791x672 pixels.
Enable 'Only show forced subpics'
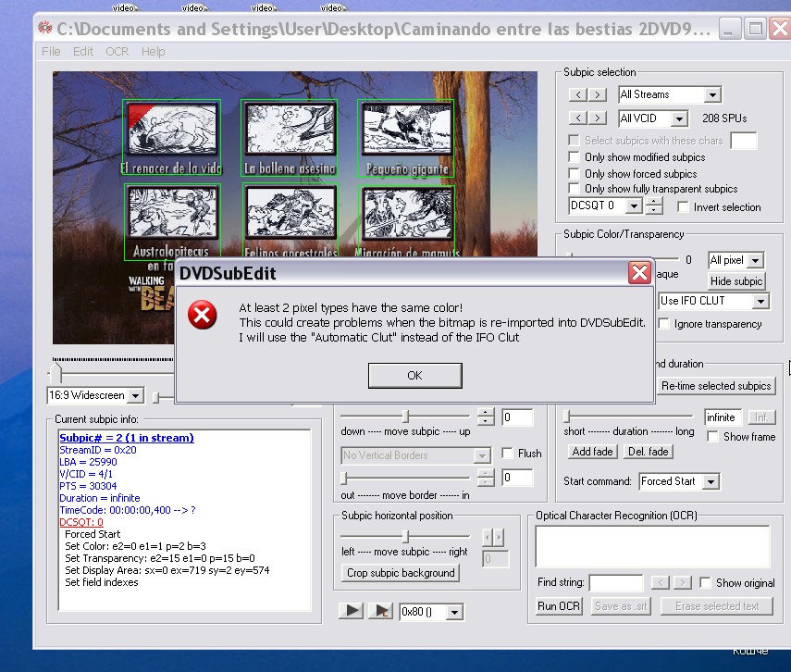coord(574,174)
